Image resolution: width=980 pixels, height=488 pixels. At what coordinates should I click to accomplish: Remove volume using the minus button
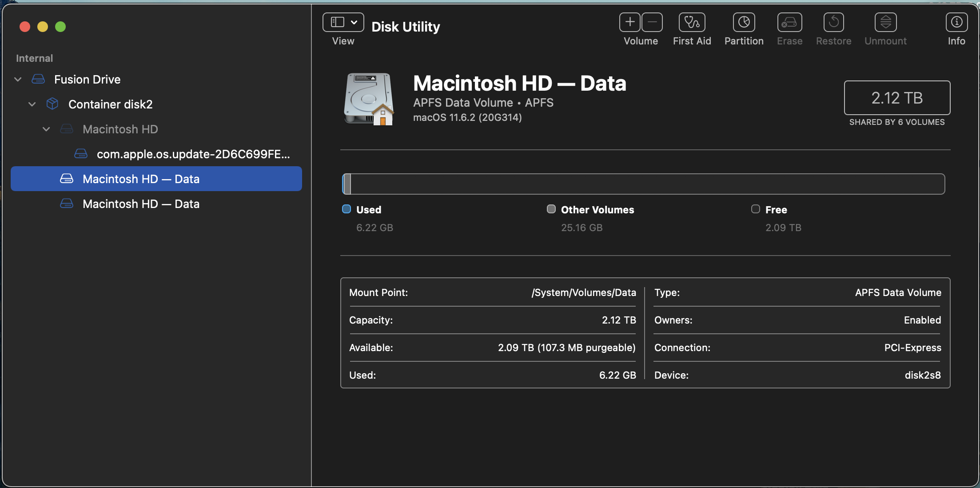652,22
